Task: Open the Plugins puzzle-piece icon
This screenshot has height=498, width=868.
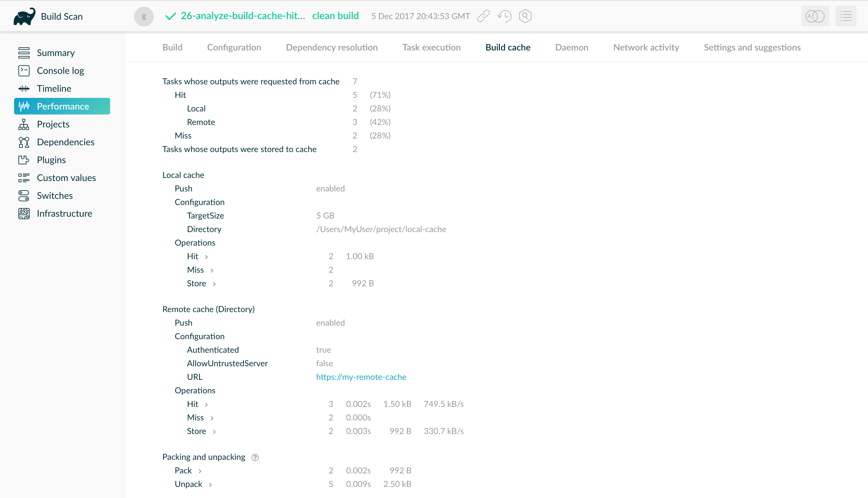Action: (23, 160)
